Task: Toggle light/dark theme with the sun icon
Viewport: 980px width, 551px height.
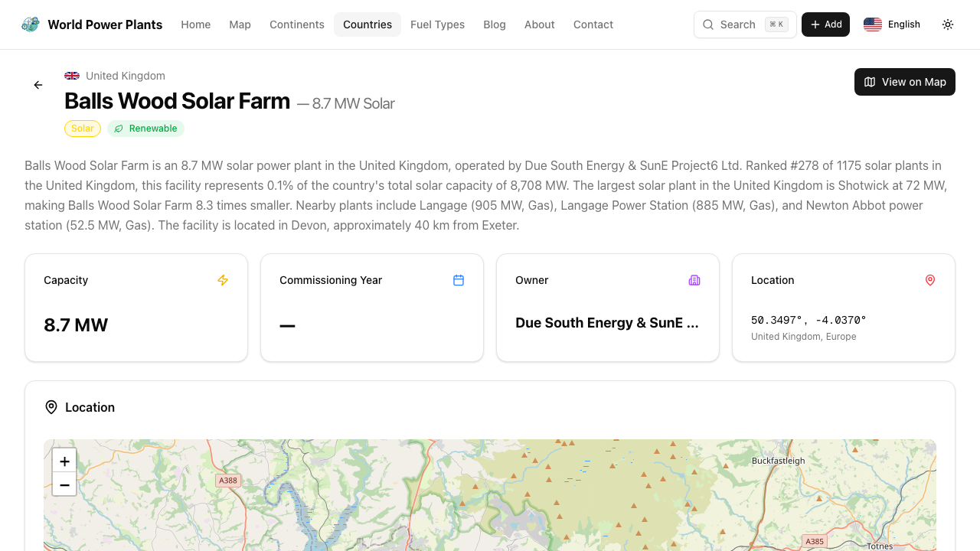Action: coord(947,24)
